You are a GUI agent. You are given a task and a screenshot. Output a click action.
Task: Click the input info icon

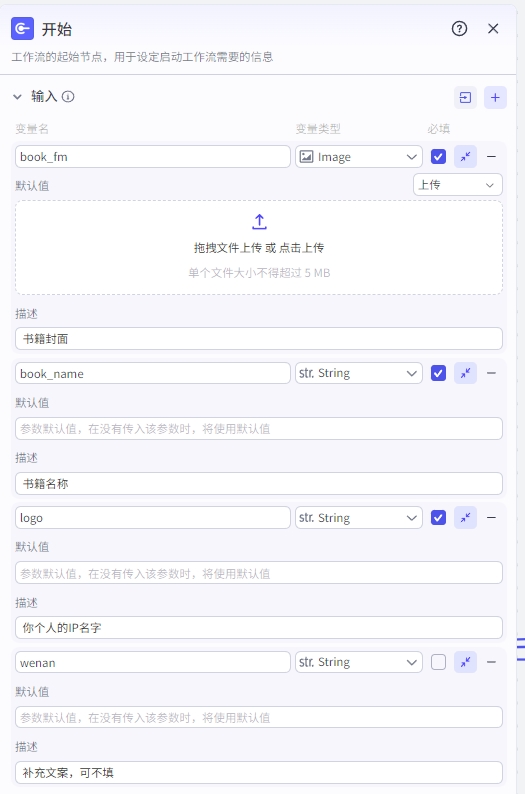tap(68, 97)
